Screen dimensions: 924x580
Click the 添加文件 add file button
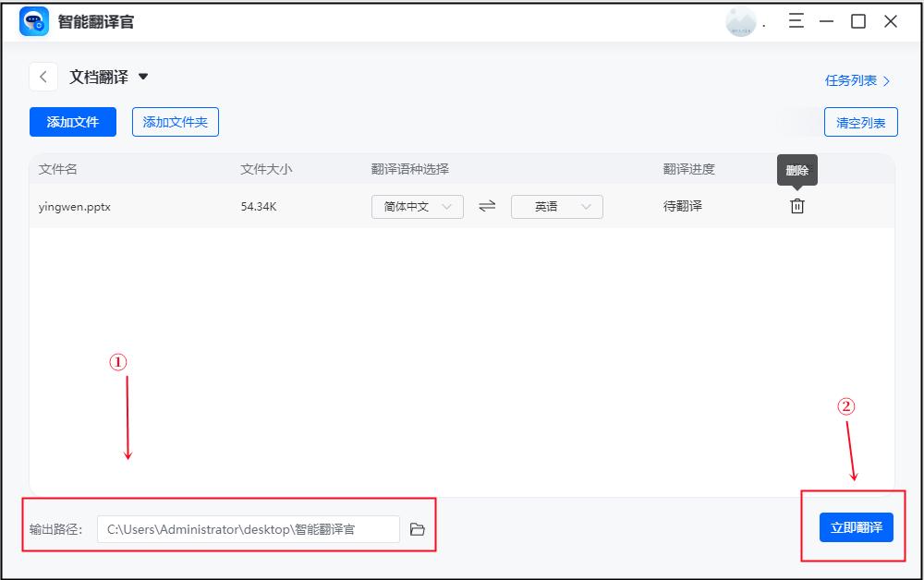pyautogui.click(x=72, y=122)
